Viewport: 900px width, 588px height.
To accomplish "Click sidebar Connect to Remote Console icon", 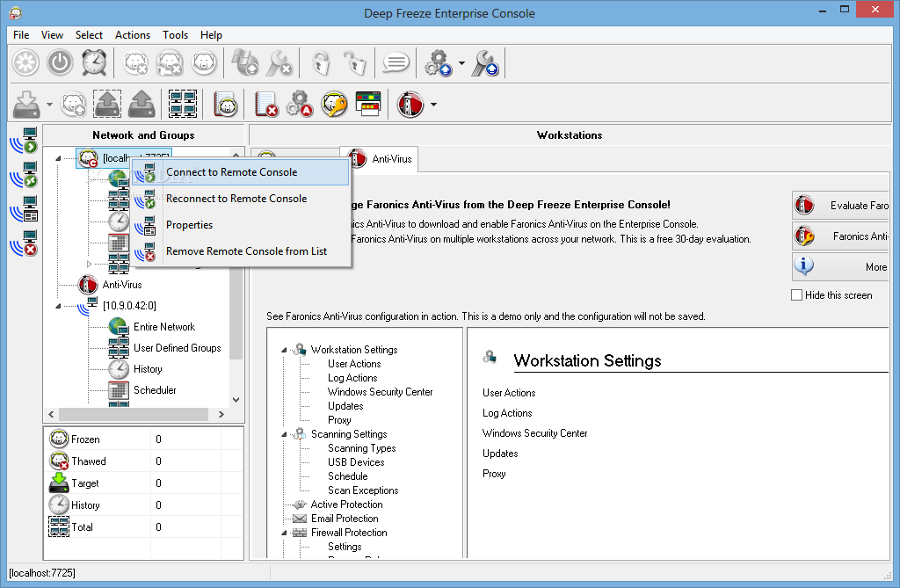I will click(x=24, y=141).
